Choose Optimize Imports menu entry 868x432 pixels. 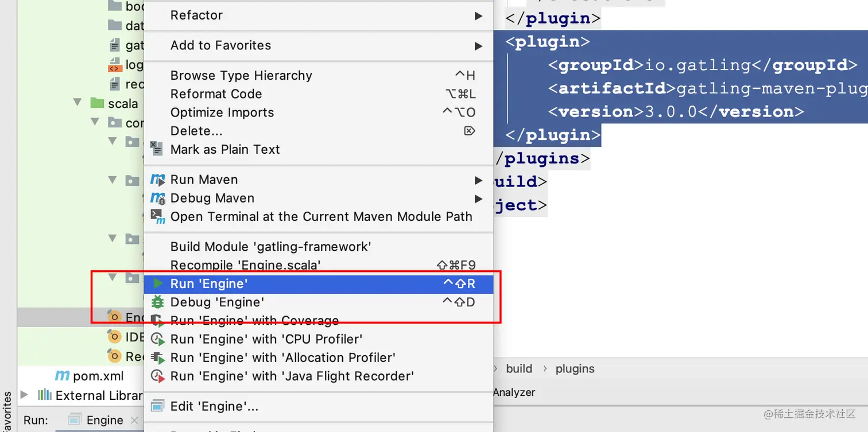pos(222,112)
